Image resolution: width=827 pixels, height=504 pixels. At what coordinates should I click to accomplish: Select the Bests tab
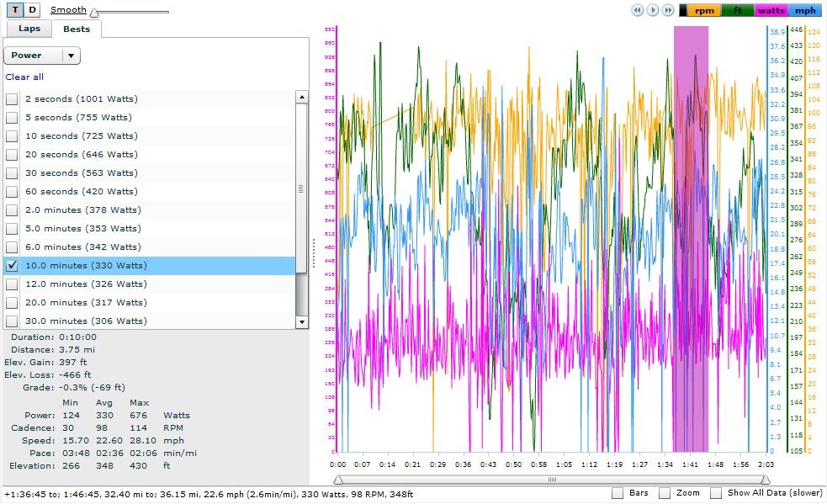[x=77, y=29]
